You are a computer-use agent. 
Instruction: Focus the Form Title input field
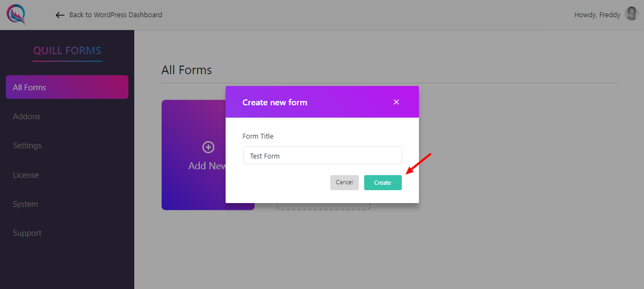(x=322, y=156)
